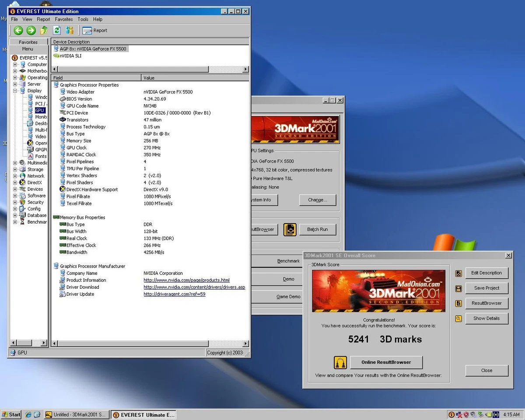The height and width of the screenshot is (420, 525).
Task: Open the nvidia.com drivers.asp download link
Action: 194,287
